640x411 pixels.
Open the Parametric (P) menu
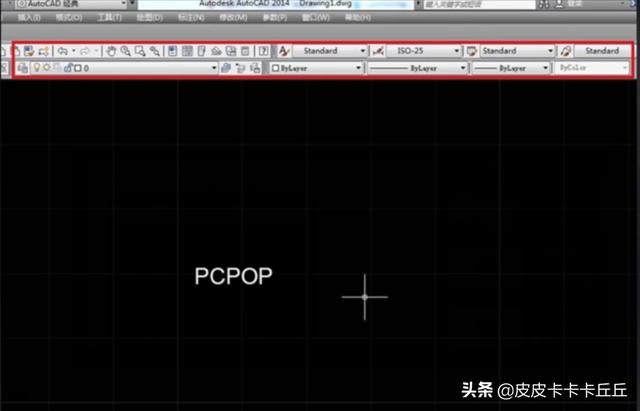(x=274, y=18)
